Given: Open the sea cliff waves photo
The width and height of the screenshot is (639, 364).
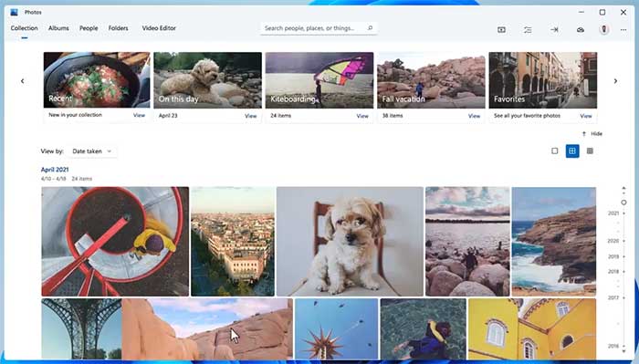Looking at the screenshot, I should [554, 242].
